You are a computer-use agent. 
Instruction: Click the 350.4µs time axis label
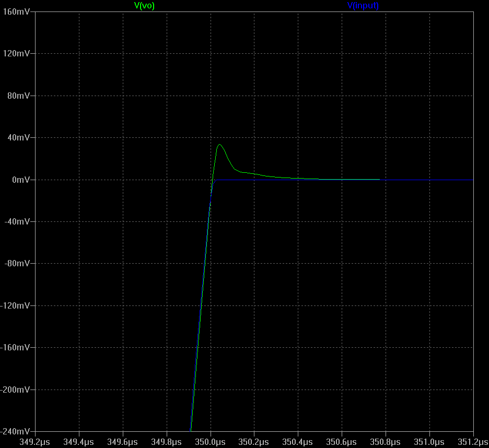tap(297, 442)
